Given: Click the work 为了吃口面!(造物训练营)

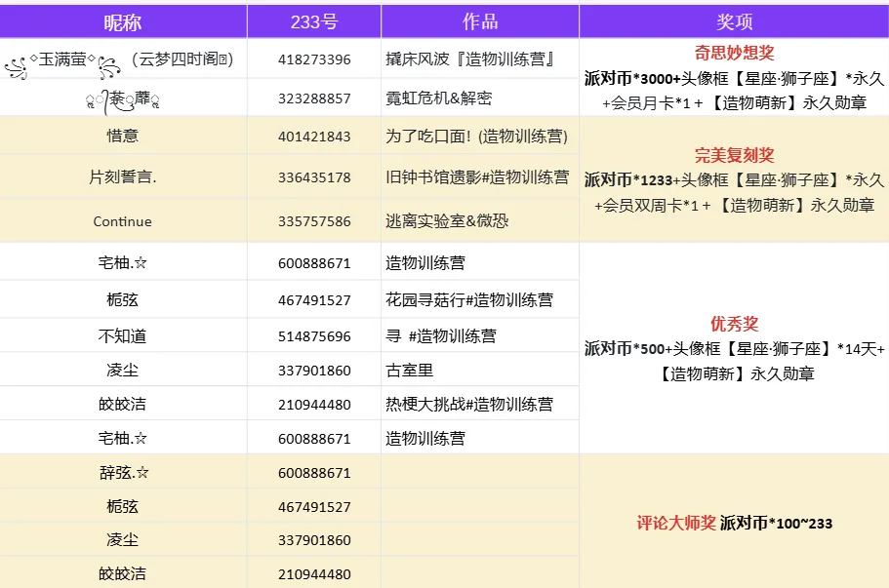Looking at the screenshot, I should tap(477, 136).
